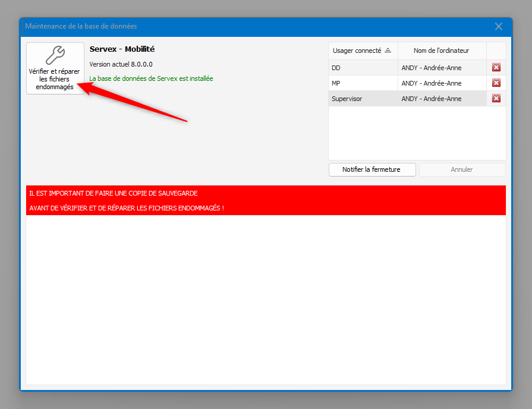This screenshot has height=409, width=532.
Task: Click the empty white log area below the warning
Action: (x=266, y=297)
